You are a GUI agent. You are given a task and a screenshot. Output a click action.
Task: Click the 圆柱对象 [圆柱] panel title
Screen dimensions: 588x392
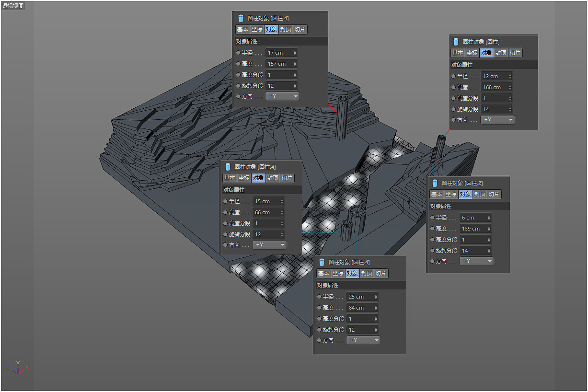481,42
